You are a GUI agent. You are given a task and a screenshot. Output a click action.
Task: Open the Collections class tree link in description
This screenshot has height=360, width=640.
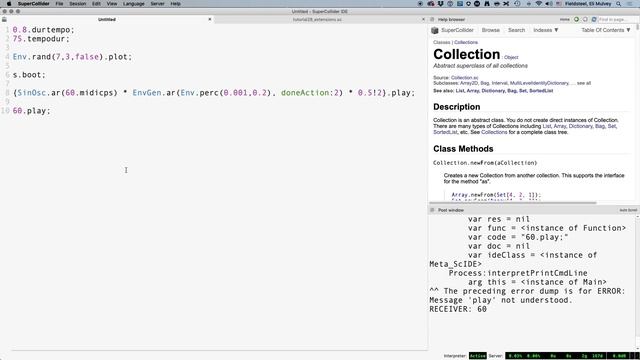[x=494, y=132]
